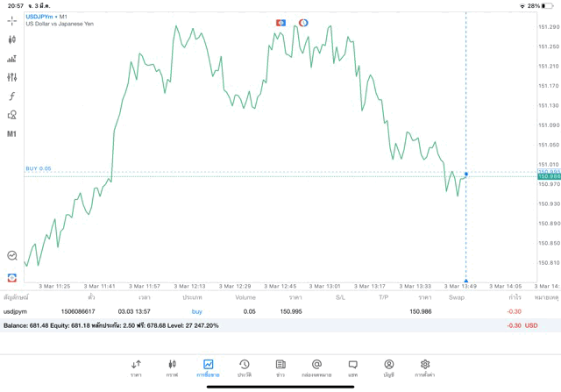Open the Mailbox (กล่องจดหมาย) tab
Viewport: 561px width, 392px height.
click(316, 367)
